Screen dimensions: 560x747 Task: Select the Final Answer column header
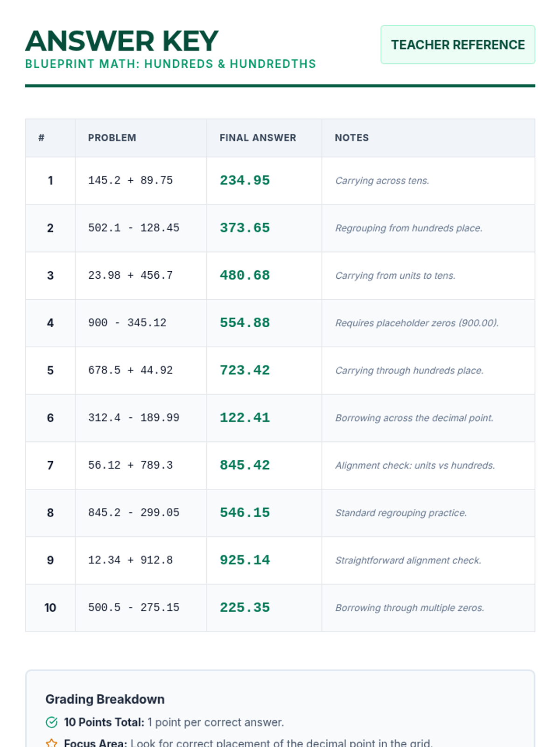click(258, 138)
